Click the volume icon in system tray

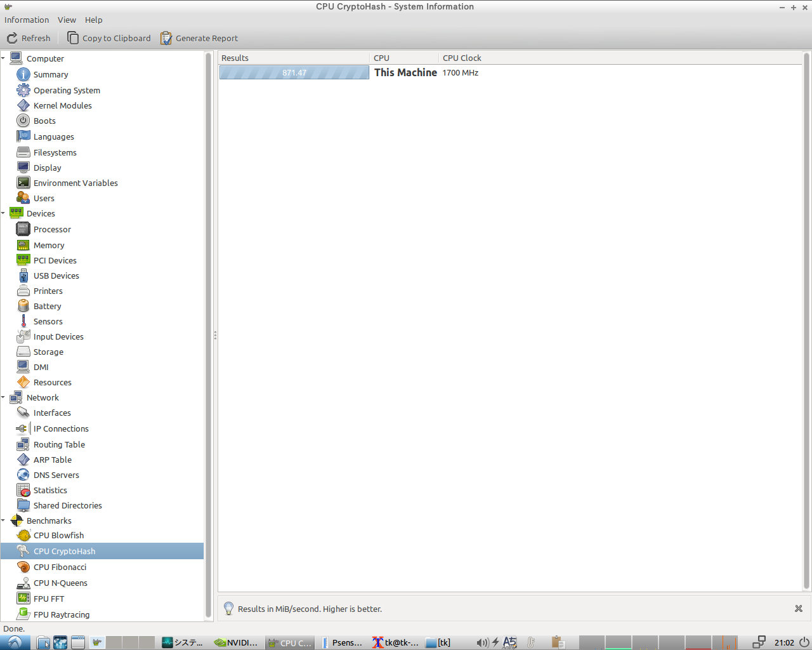tap(482, 642)
